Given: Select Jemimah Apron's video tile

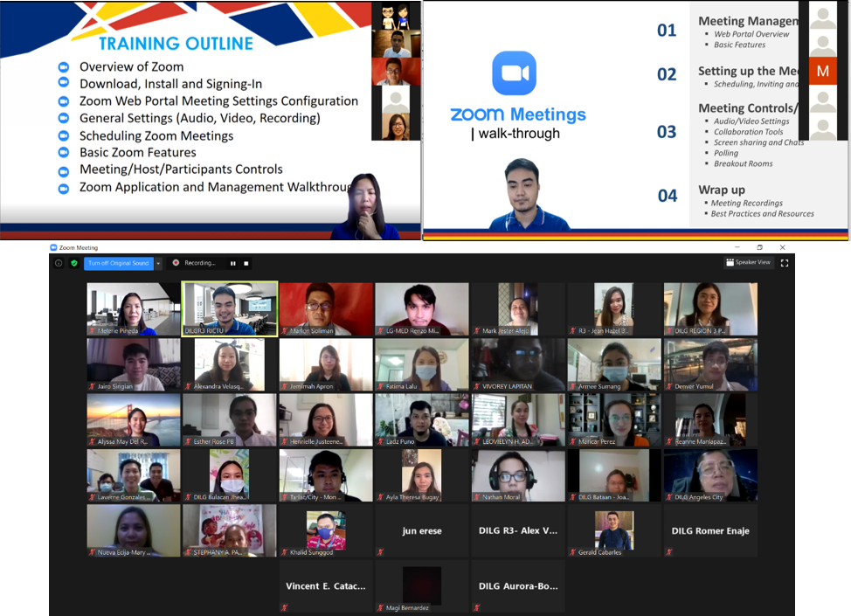Looking at the screenshot, I should pos(326,364).
